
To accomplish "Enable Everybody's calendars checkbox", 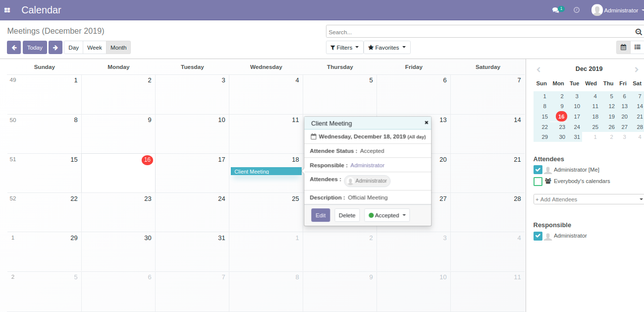I will [538, 182].
